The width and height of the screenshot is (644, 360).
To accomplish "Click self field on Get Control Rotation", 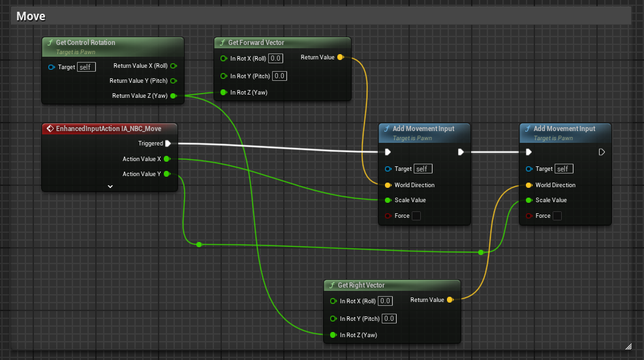I will coord(86,67).
